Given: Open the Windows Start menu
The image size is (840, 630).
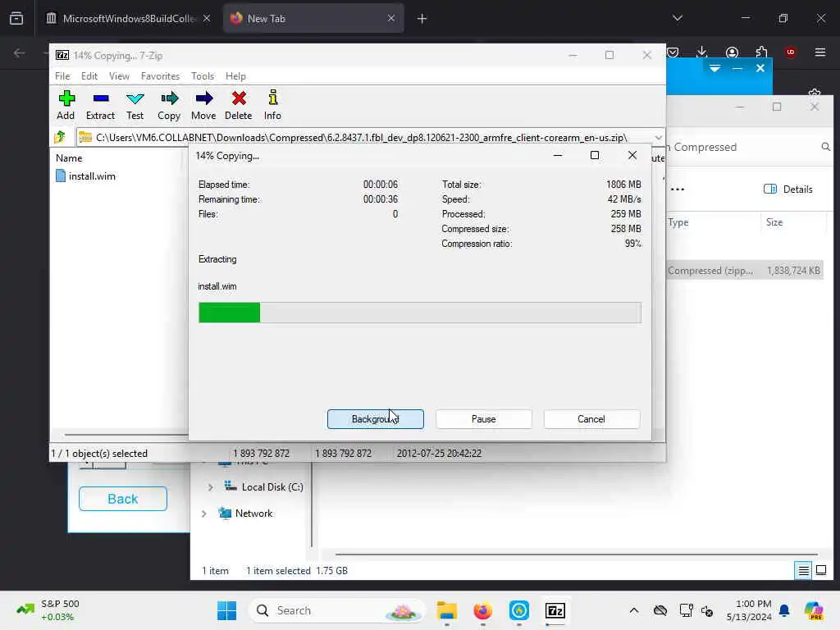Looking at the screenshot, I should click(x=226, y=610).
